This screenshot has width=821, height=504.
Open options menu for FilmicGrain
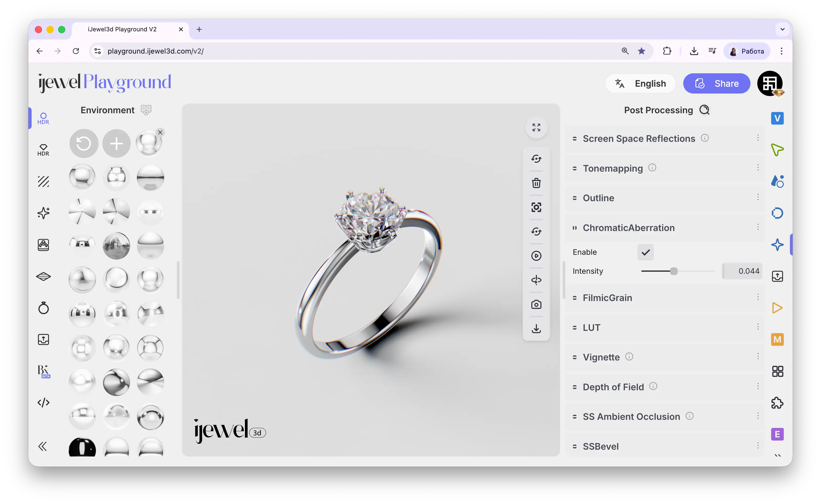(758, 297)
